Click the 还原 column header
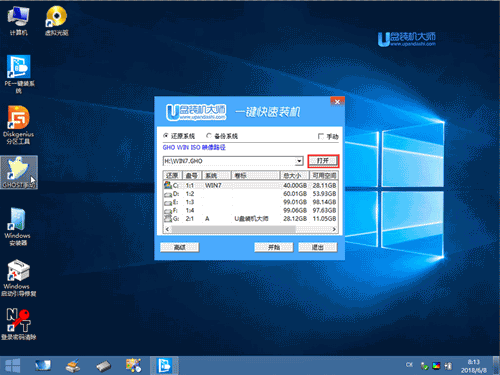The image size is (500, 375). 172,175
